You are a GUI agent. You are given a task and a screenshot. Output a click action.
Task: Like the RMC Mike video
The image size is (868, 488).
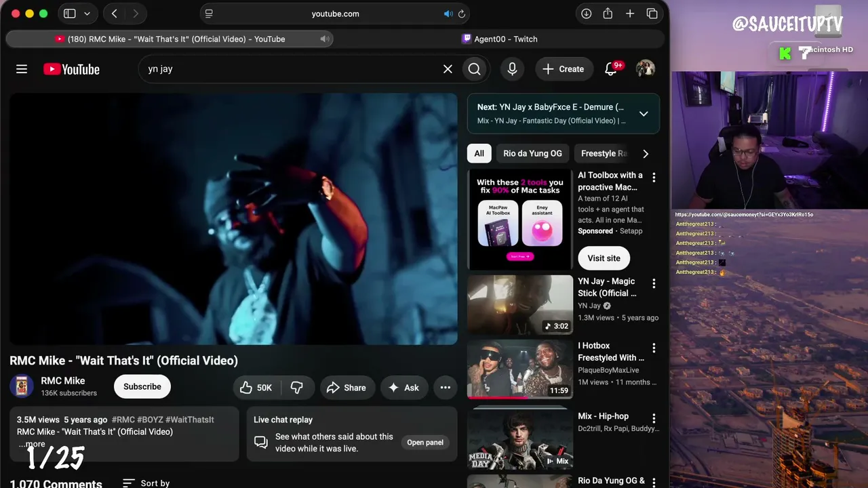pos(256,388)
